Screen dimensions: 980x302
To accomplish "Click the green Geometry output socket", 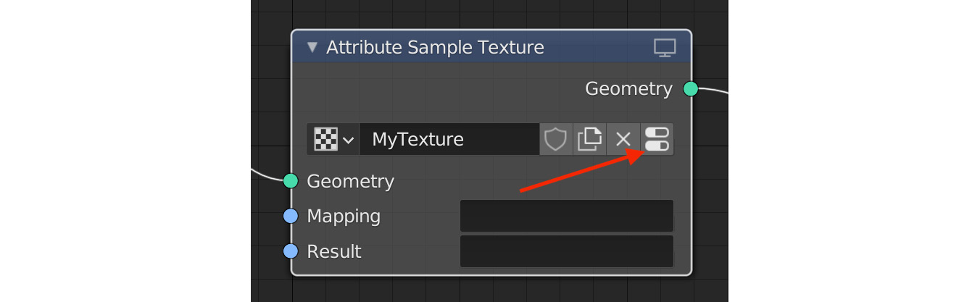I will pos(691,89).
